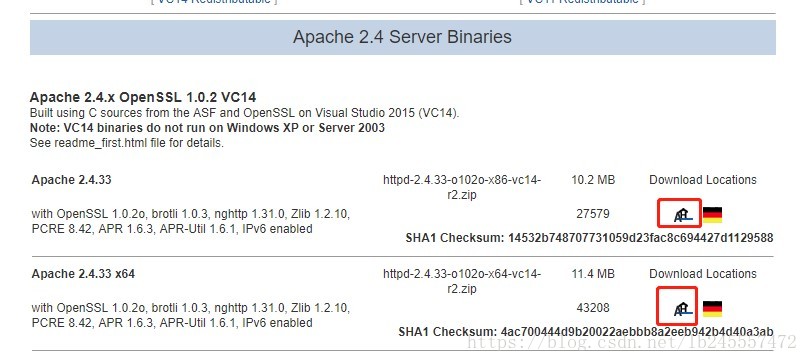Click httpd-2.4.33-o102o-x86-vc14-r2.zip file name
808x362 pixels.
click(x=462, y=188)
